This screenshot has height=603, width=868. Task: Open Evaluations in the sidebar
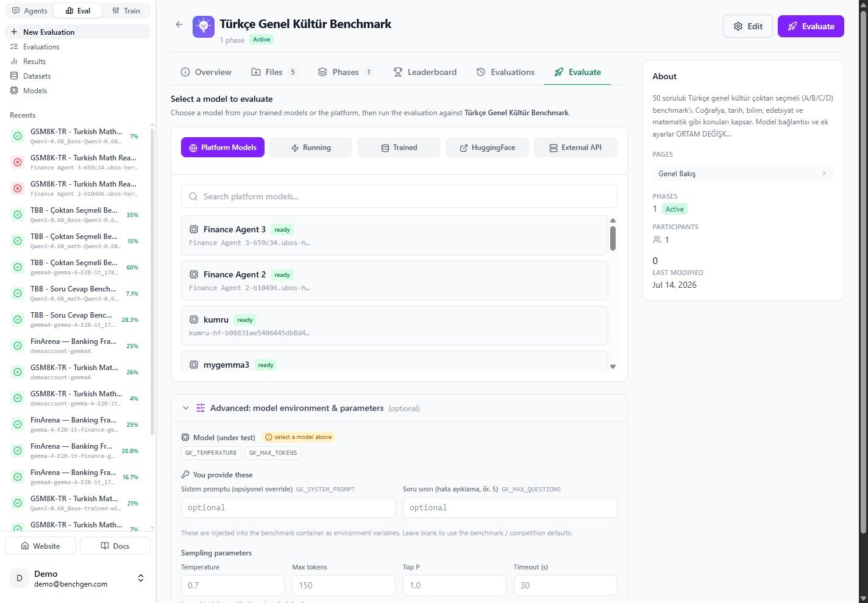[77, 46]
